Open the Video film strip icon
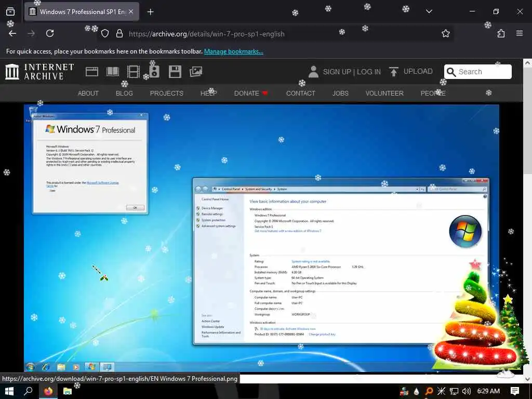Screen dimensions: 532x399 [x=134, y=72]
